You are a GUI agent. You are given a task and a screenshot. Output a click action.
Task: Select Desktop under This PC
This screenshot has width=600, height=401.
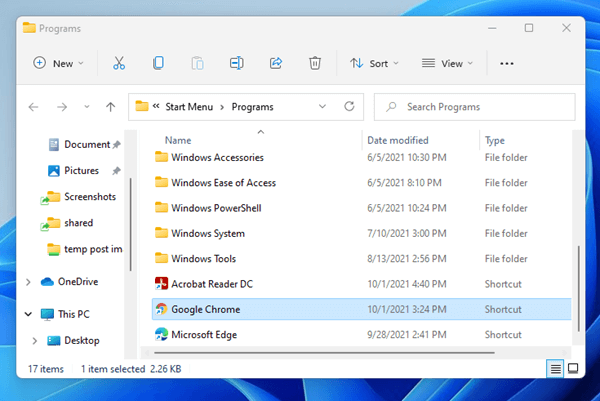point(82,341)
